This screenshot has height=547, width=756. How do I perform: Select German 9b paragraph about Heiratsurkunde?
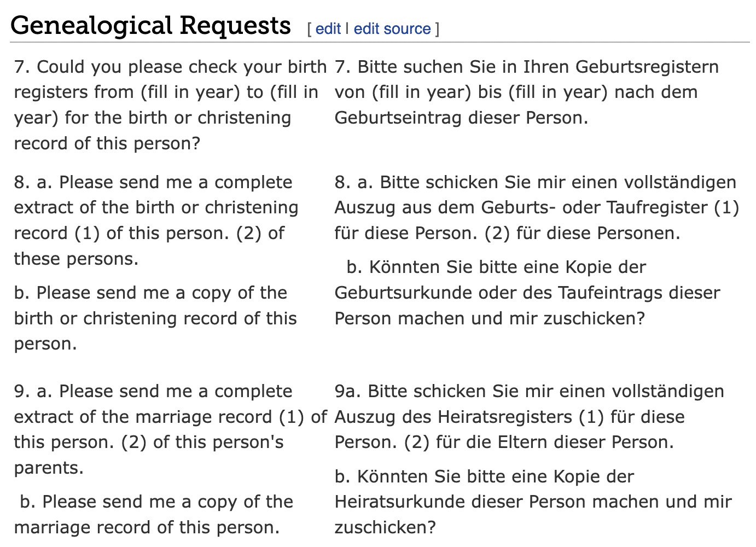pyautogui.click(x=533, y=502)
